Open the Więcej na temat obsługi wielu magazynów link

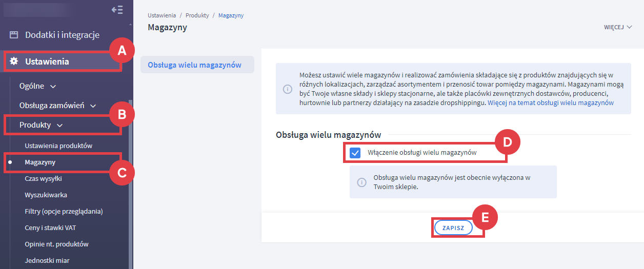click(x=550, y=103)
